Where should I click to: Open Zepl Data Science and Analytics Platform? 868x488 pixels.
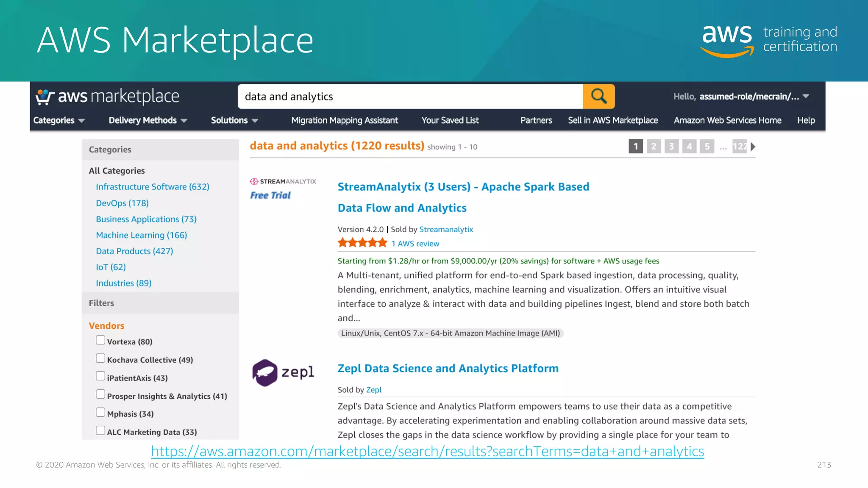tap(448, 369)
